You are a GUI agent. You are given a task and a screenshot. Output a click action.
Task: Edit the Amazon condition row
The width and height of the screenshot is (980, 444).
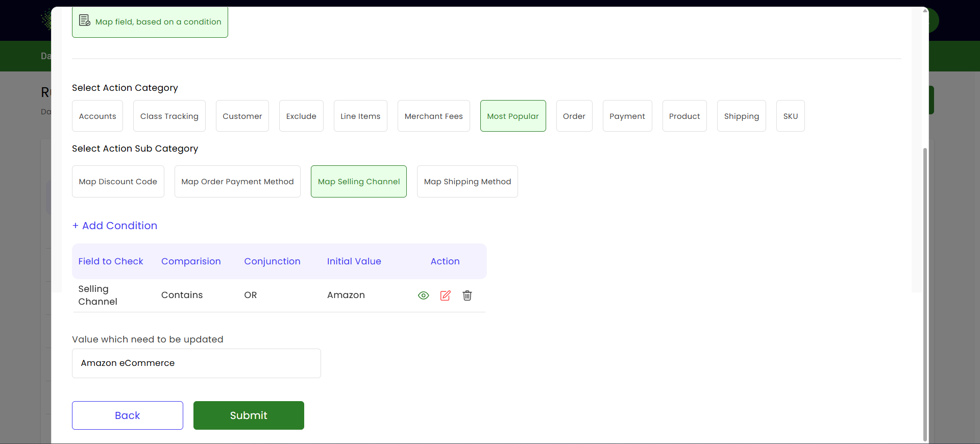point(445,295)
